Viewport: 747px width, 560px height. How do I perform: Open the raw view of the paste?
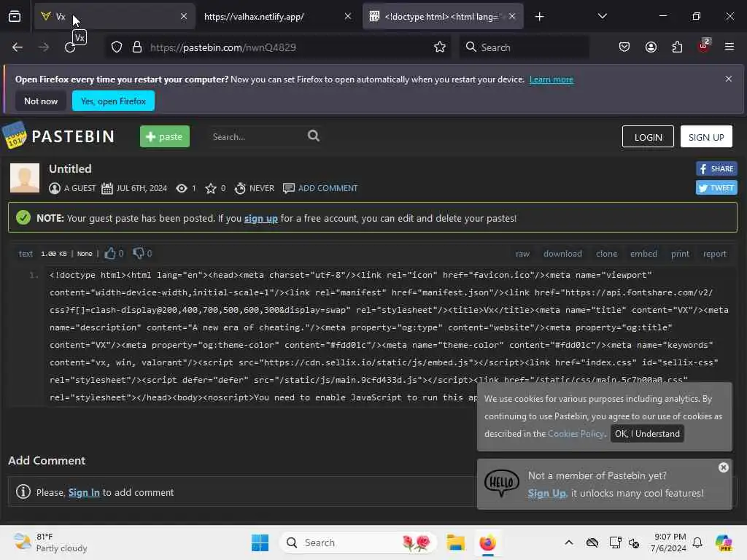click(x=522, y=254)
